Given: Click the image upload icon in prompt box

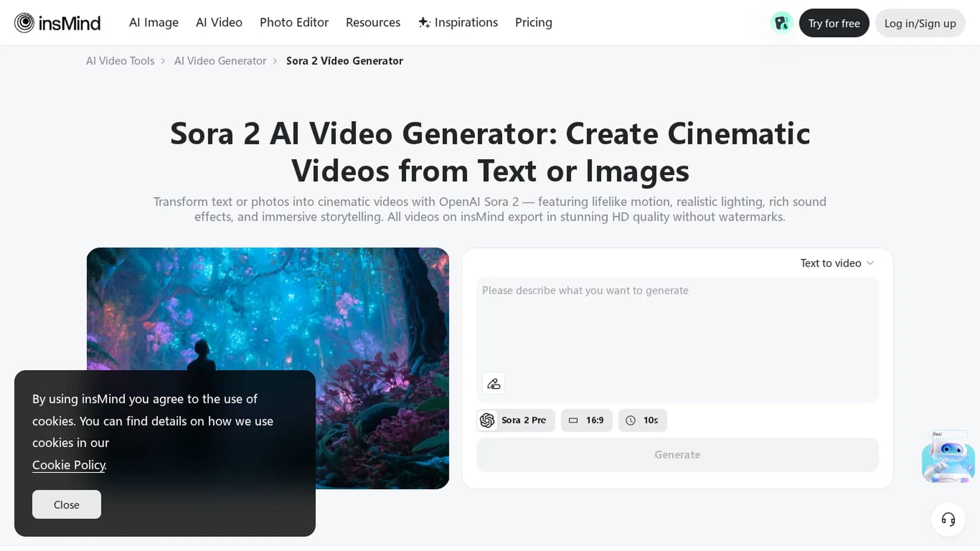Looking at the screenshot, I should tap(494, 384).
